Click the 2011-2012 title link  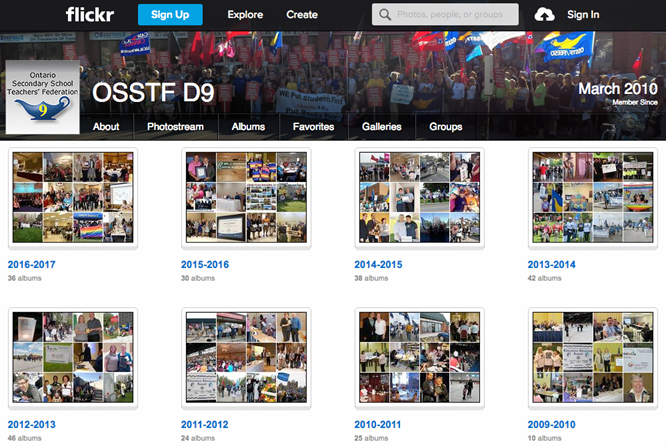(x=205, y=425)
